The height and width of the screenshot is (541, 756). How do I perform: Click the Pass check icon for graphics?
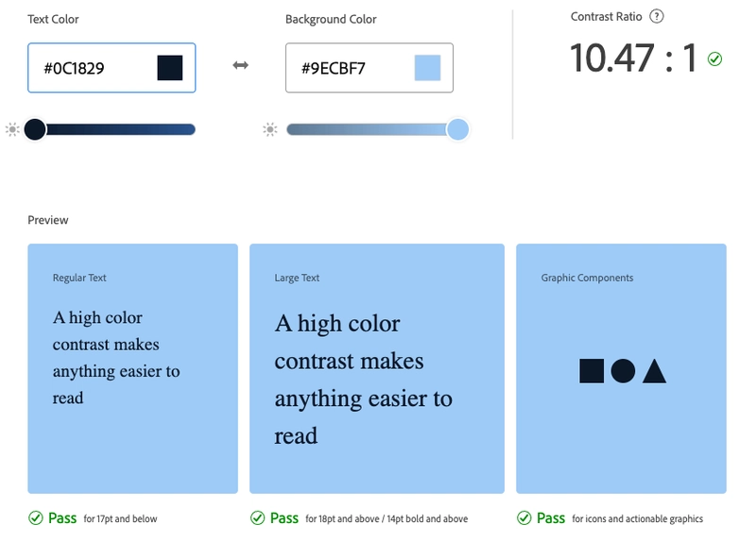click(524, 517)
